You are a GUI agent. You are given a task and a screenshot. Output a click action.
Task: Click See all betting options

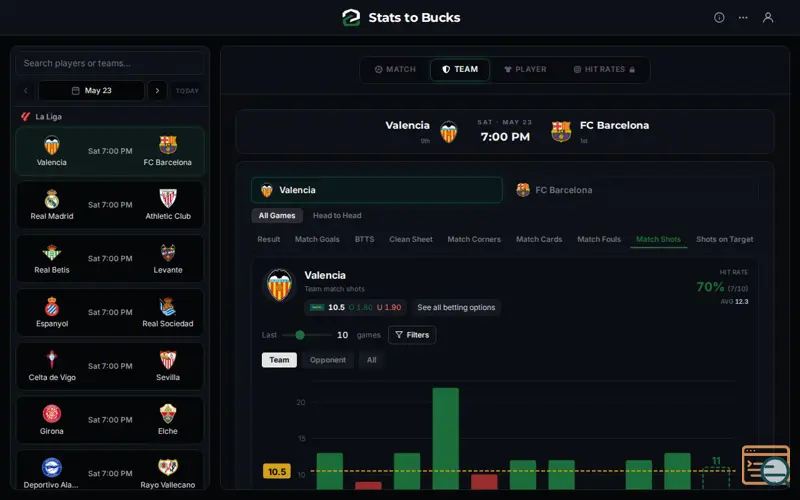(456, 307)
